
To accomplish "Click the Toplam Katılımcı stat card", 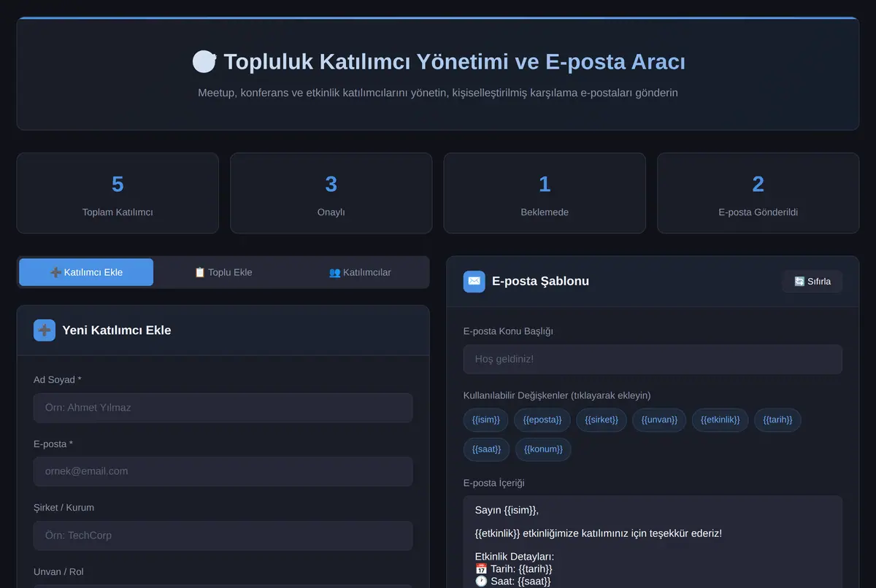I will [118, 193].
